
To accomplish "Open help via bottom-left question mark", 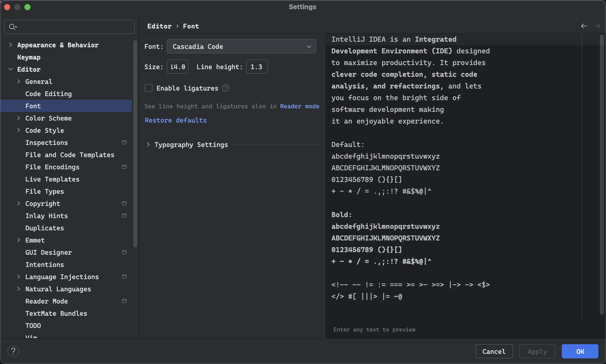I will 13,351.
